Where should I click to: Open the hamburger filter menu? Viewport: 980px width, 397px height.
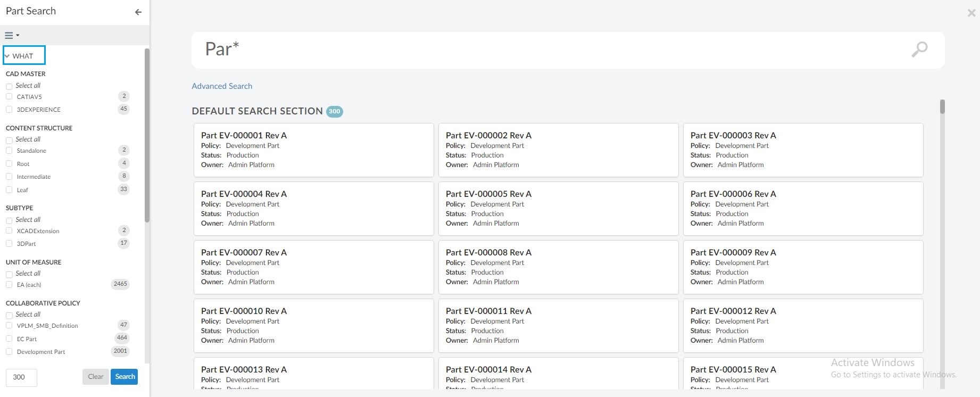[x=12, y=36]
